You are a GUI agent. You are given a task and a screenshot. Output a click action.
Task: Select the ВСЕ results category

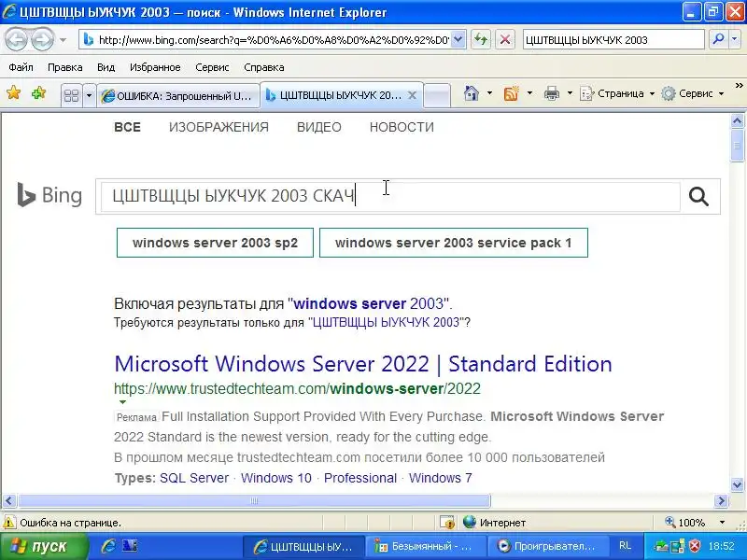click(127, 127)
